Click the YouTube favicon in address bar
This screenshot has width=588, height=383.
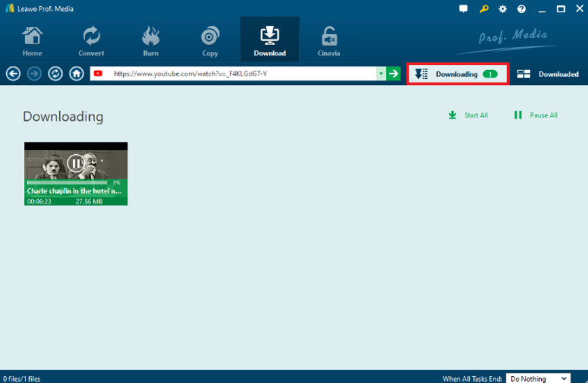(x=98, y=73)
